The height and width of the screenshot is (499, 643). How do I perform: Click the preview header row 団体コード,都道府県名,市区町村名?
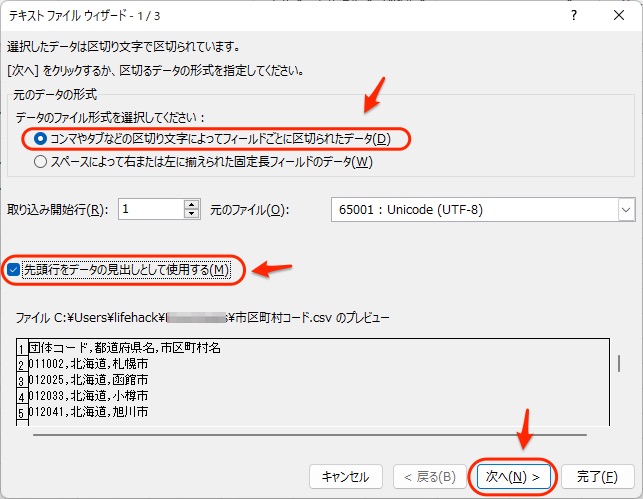click(125, 348)
